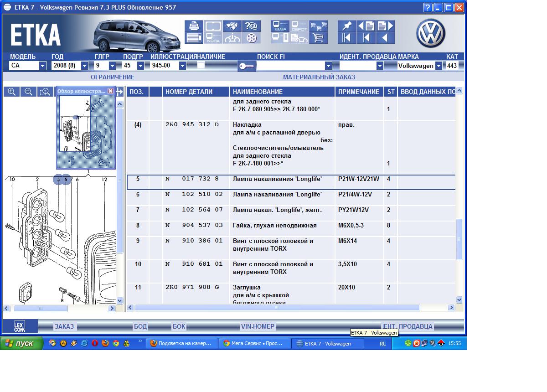Click the БОД button
Image resolution: width=547 pixels, height=392 pixels.
140,326
